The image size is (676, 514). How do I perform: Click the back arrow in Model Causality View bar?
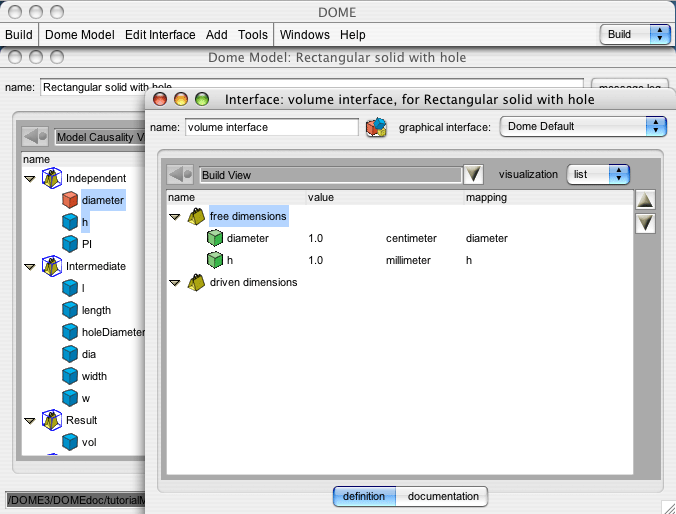point(35,137)
